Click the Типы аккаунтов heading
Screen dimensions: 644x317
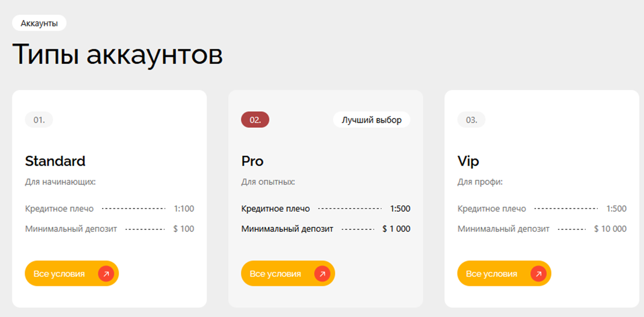click(117, 55)
